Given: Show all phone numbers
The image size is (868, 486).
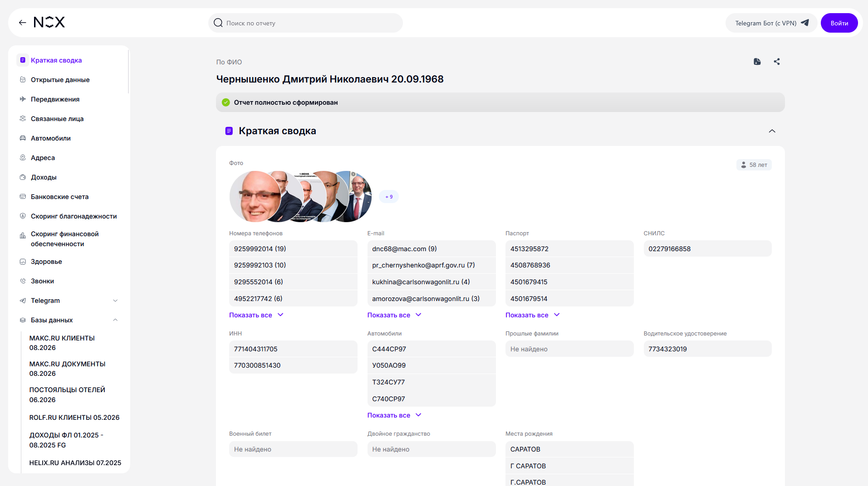Looking at the screenshot, I should 256,315.
